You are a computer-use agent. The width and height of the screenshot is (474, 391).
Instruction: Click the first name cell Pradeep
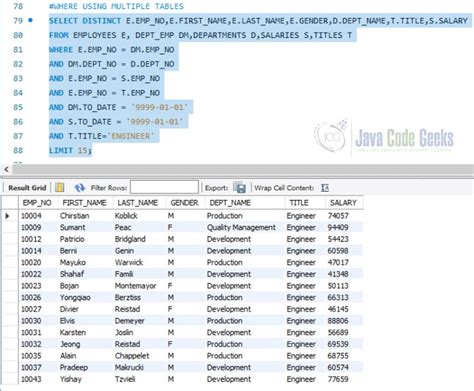point(74,367)
